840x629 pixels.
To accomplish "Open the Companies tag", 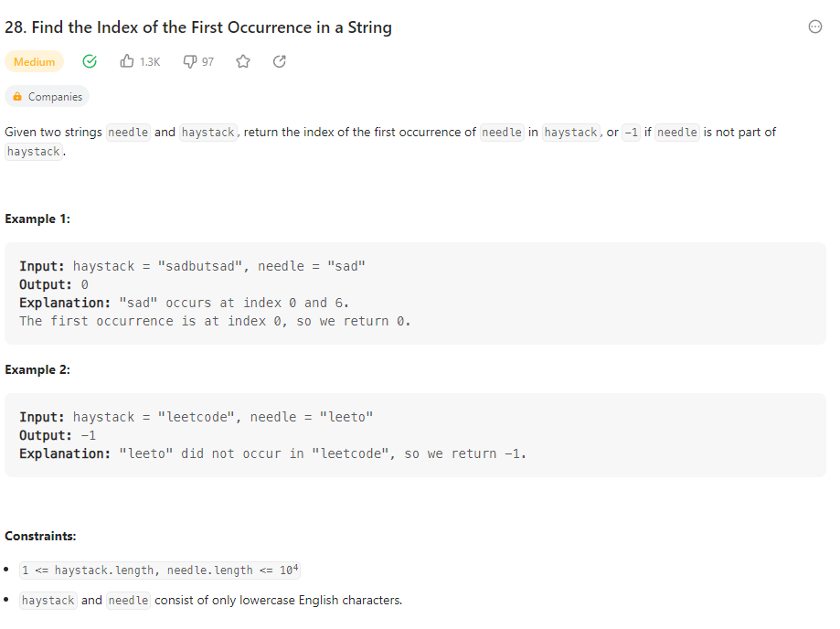I will [48, 96].
